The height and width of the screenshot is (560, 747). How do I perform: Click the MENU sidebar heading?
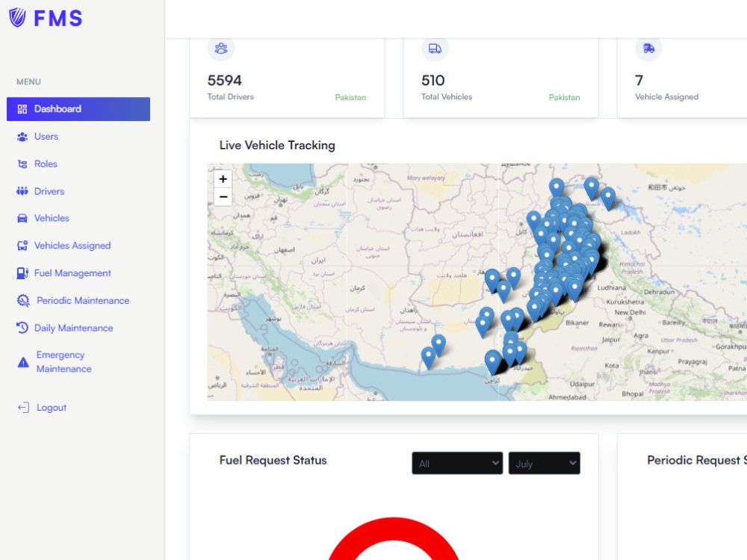tap(28, 82)
